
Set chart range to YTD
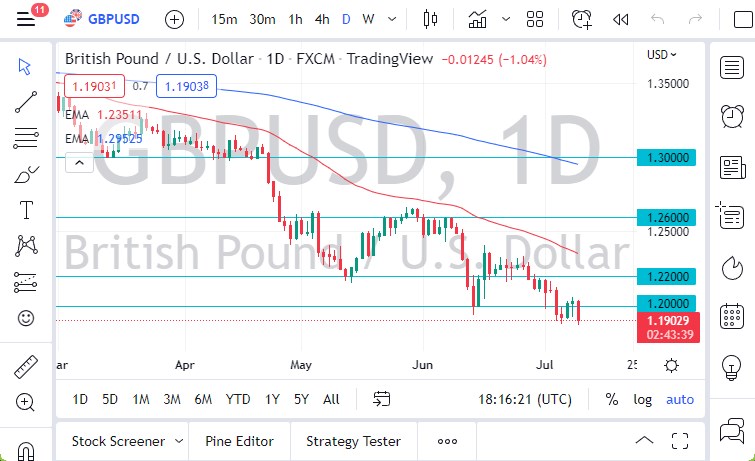pyautogui.click(x=238, y=399)
